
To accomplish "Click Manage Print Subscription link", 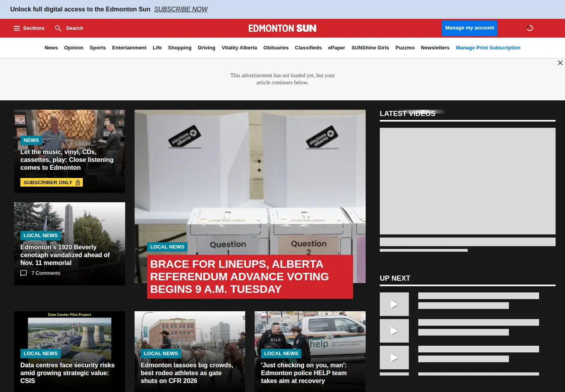I will click(488, 48).
